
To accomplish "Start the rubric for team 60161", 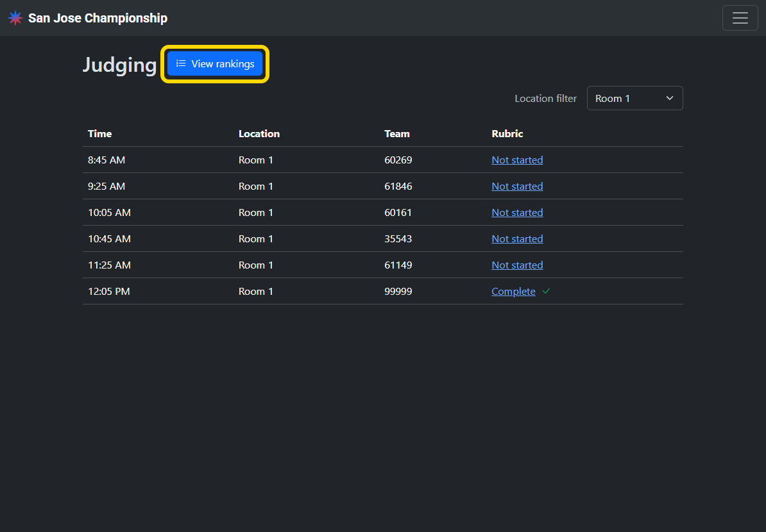I will 517,213.
